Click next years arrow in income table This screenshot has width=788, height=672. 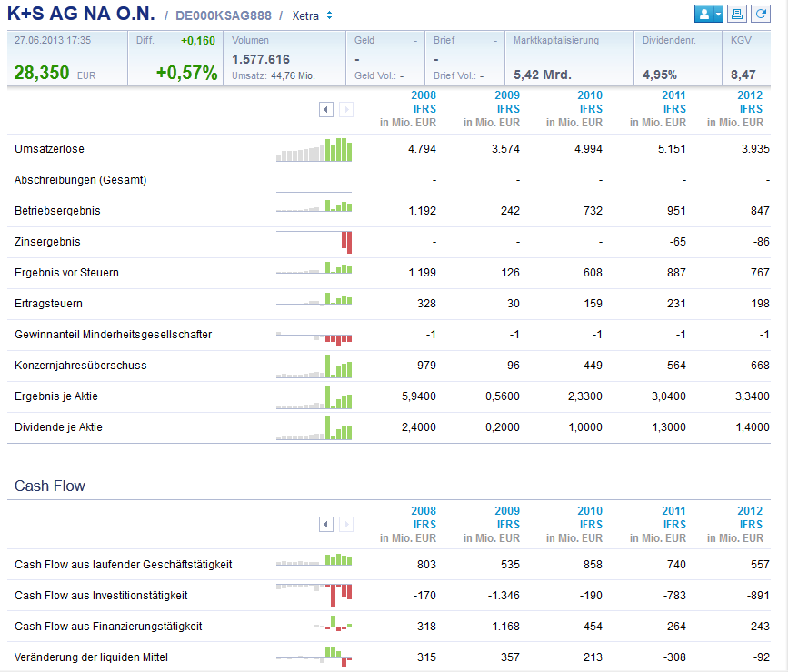coord(346,109)
